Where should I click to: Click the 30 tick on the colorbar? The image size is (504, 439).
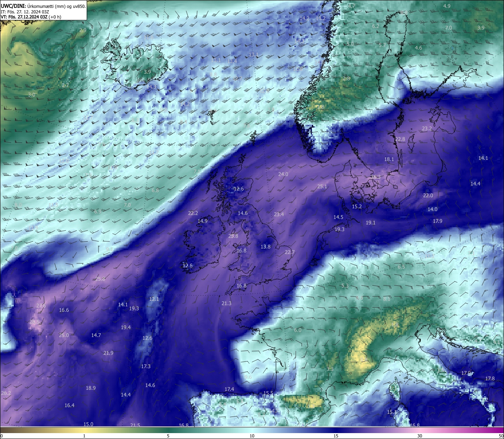tap(420, 436)
